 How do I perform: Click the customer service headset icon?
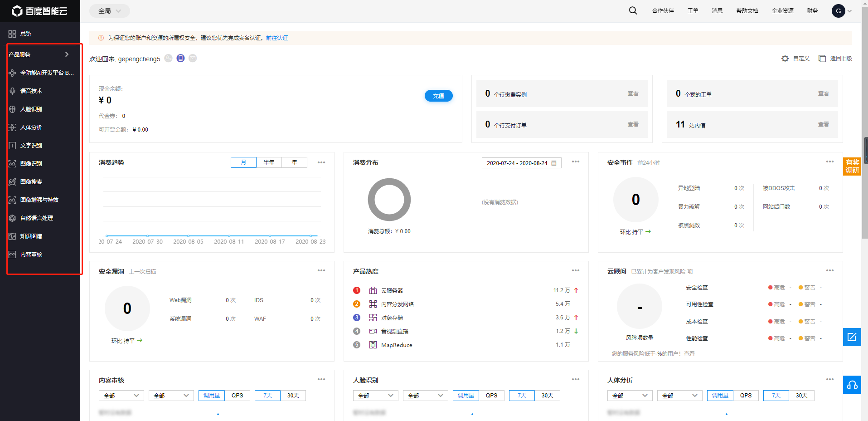coord(852,385)
